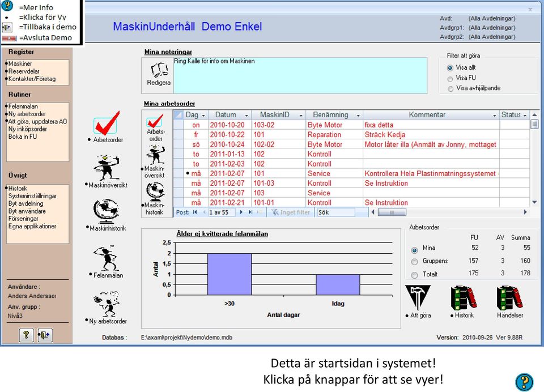This screenshot has width=544, height=392.
Task: Open Kontakter/Företag in Register menu
Action: [32, 79]
